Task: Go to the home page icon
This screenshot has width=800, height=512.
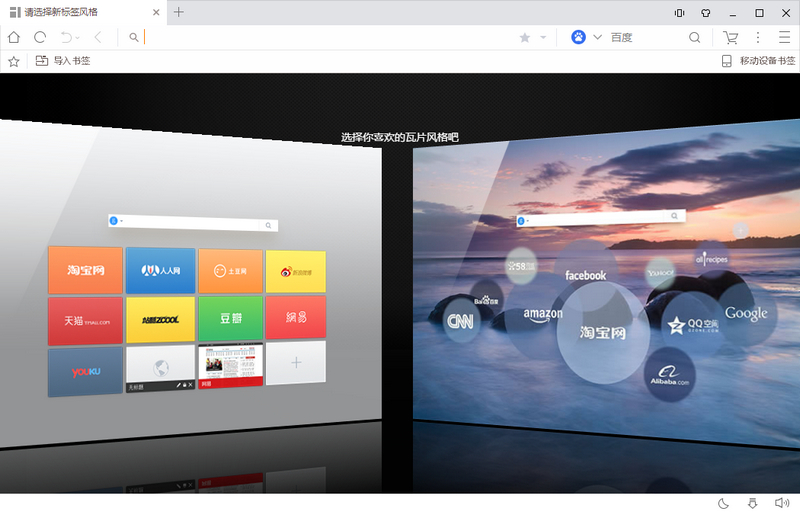Action: [x=14, y=37]
